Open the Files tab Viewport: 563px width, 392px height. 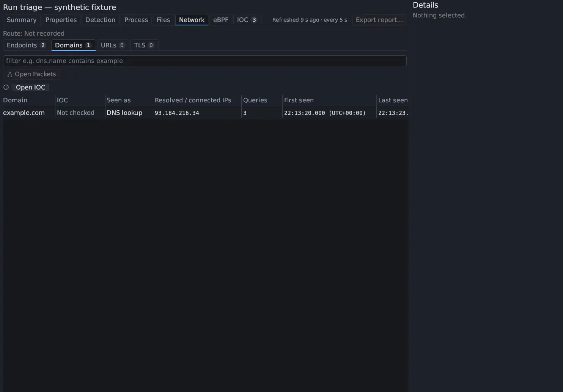[164, 20]
